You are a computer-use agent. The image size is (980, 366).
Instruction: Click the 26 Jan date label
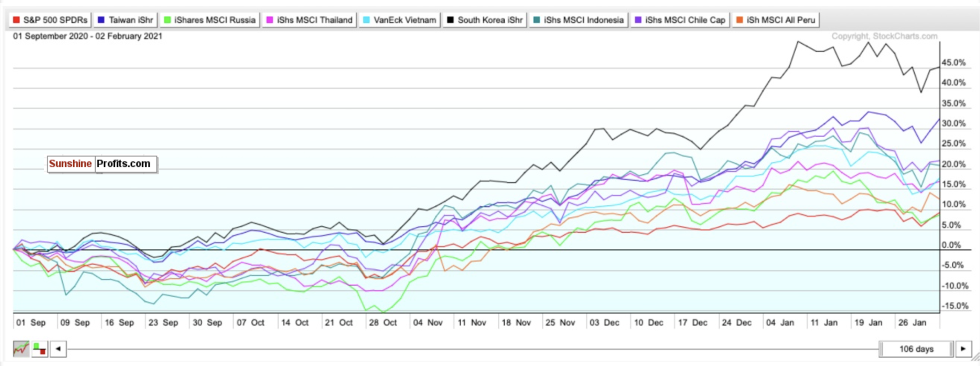[x=912, y=323]
